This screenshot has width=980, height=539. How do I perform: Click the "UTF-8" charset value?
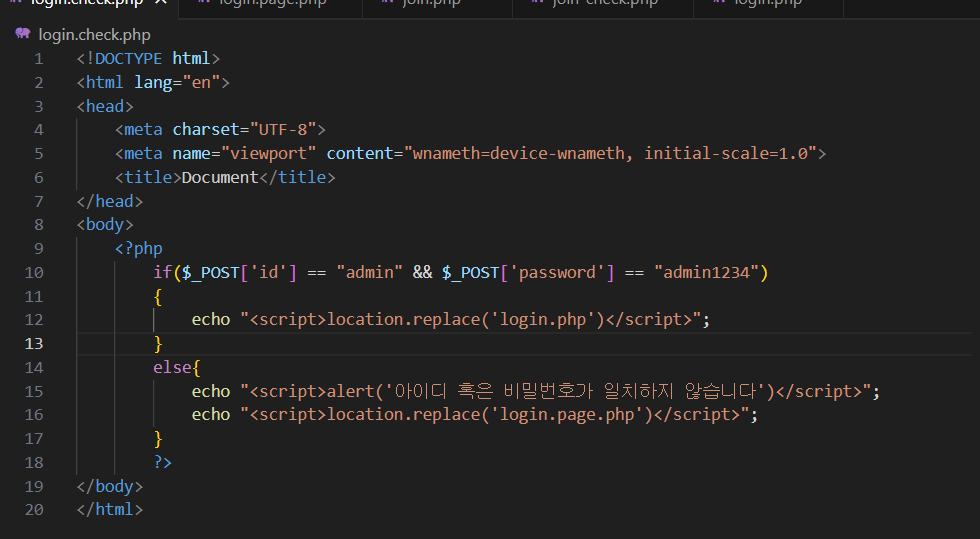(x=287, y=129)
